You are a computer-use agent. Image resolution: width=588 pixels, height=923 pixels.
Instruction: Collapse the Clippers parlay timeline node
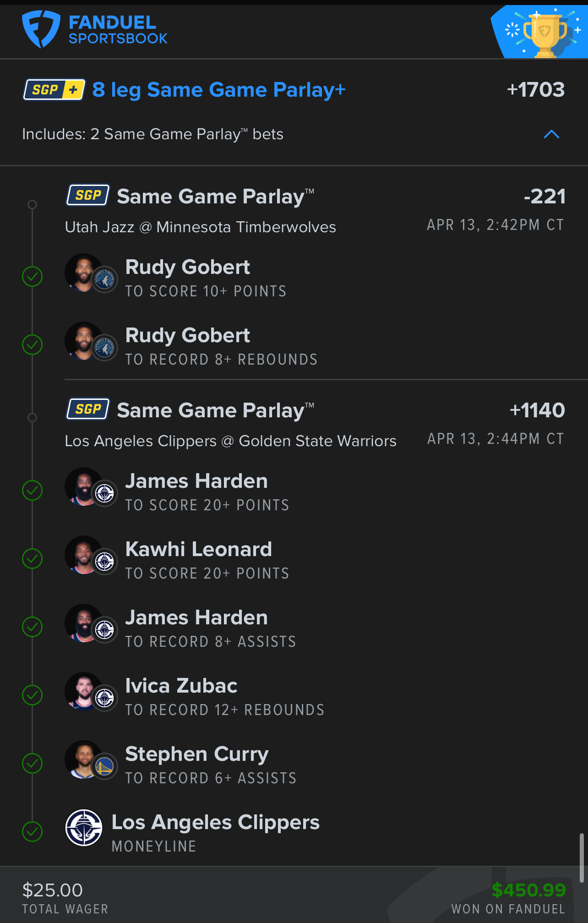pos(32,418)
